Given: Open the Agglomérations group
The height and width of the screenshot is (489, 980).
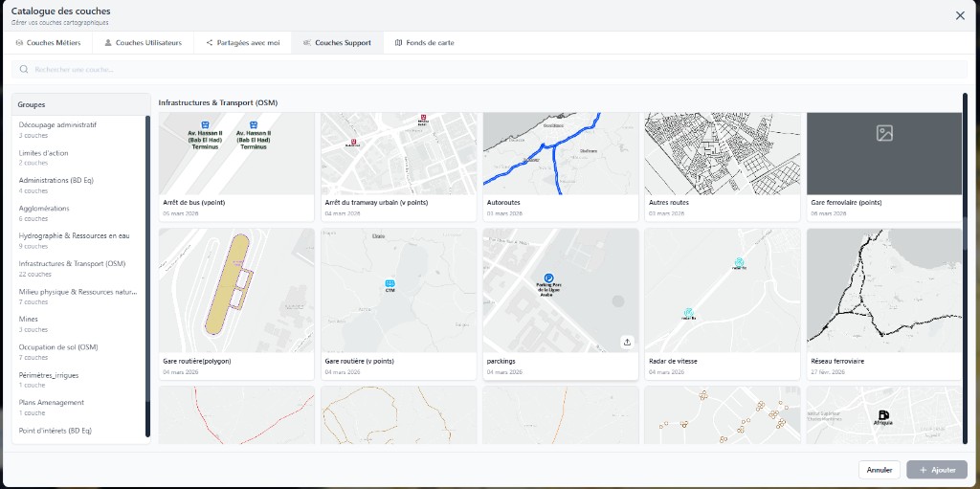Looking at the screenshot, I should [x=78, y=213].
